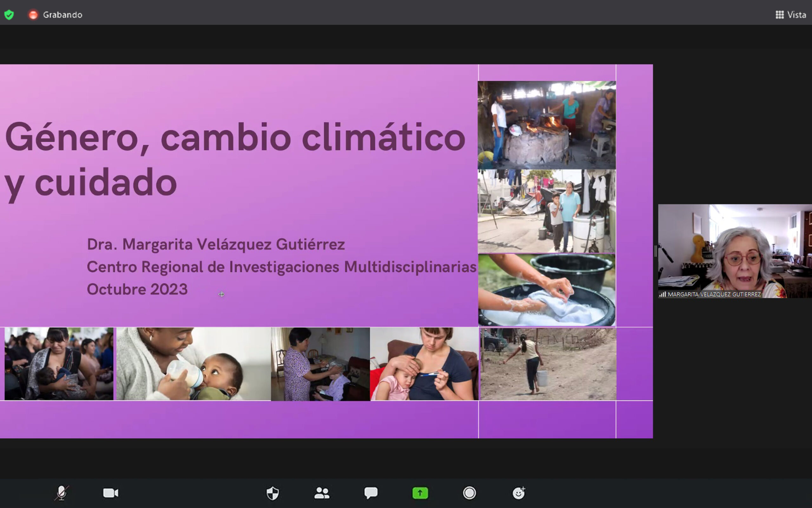The width and height of the screenshot is (812, 508).
Task: Toggle the video camera icon
Action: 111,493
